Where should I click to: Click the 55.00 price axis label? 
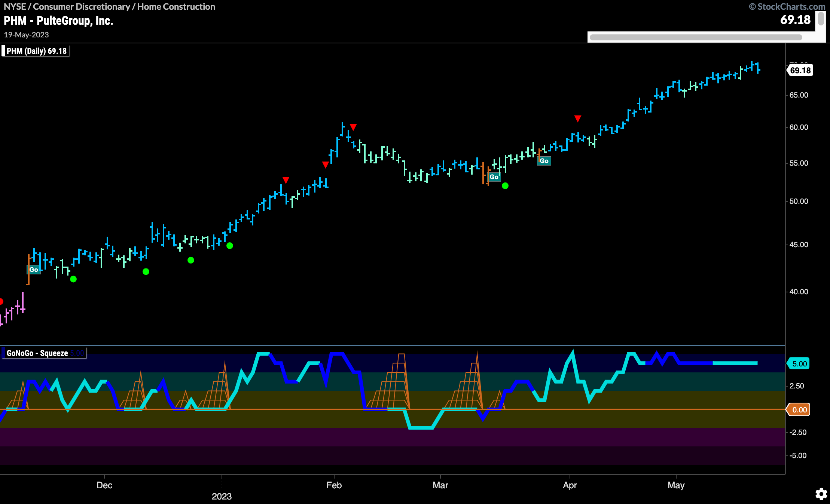(x=799, y=163)
